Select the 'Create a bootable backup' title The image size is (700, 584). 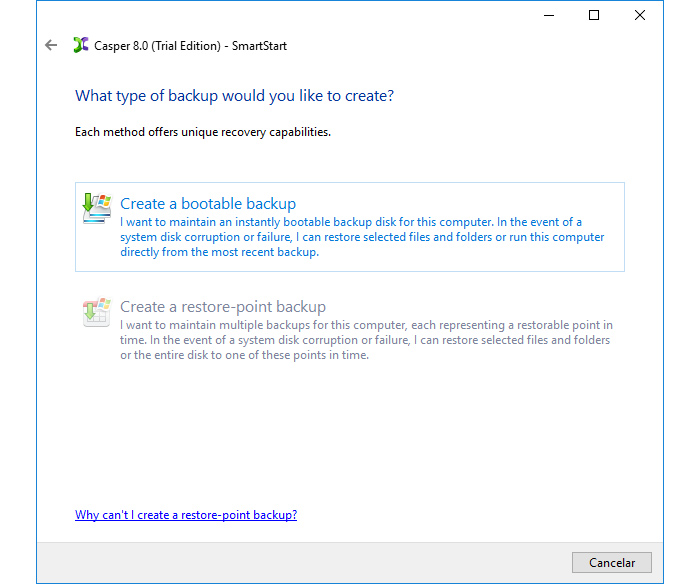pyautogui.click(x=208, y=204)
